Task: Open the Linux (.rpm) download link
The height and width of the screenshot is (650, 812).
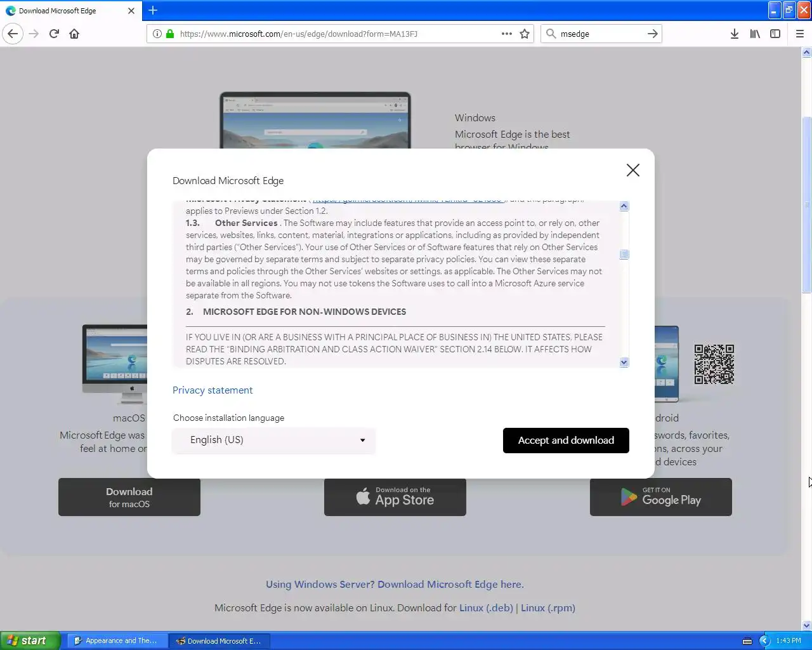Action: click(x=548, y=608)
